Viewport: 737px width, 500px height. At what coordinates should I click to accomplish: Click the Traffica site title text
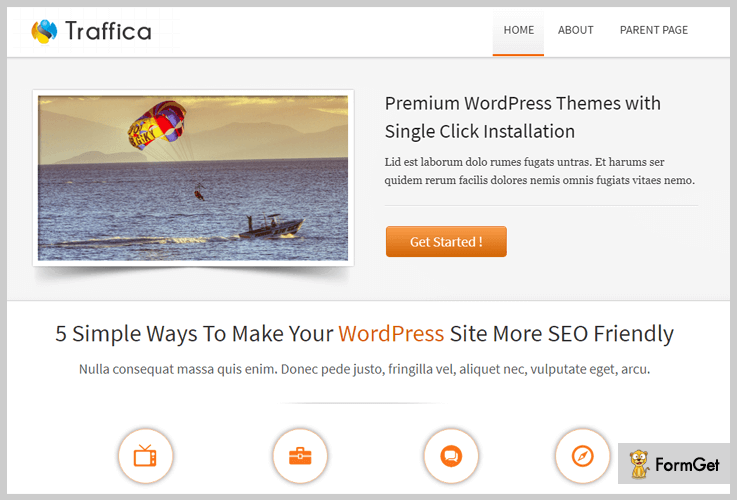click(x=108, y=31)
